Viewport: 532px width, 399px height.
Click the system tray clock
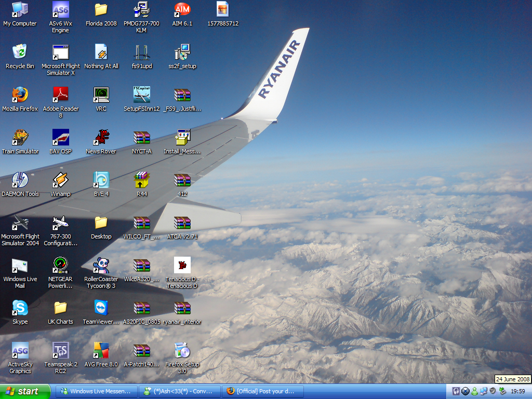[517, 391]
